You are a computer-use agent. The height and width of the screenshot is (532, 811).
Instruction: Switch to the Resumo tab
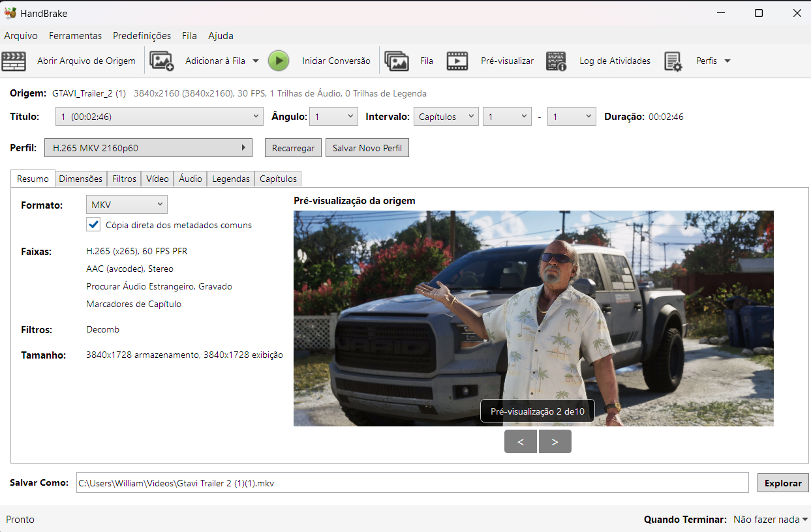pyautogui.click(x=33, y=179)
